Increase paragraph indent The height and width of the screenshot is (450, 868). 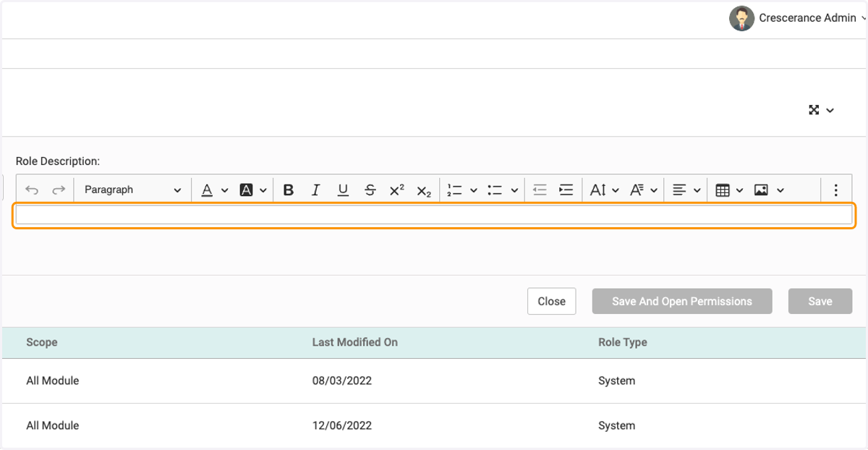coord(566,190)
